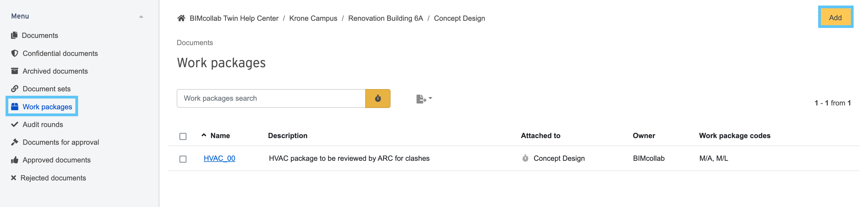Click the Work packages search field

271,98
